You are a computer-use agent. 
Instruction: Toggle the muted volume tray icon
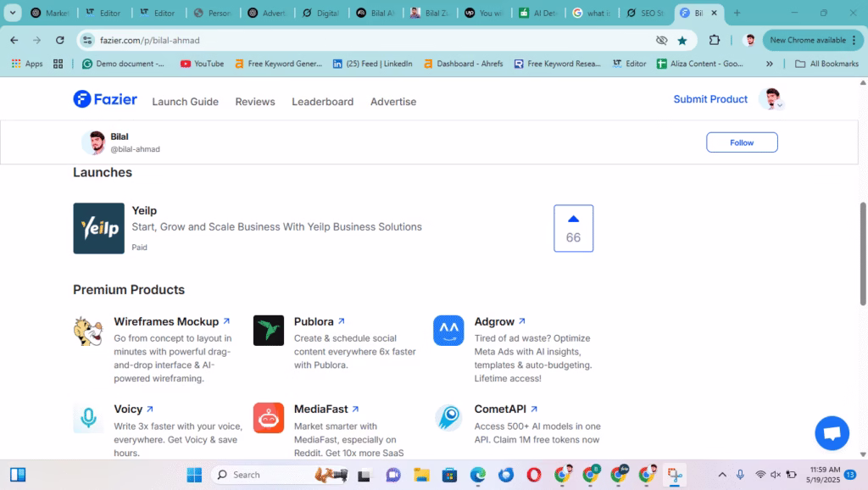click(x=776, y=475)
